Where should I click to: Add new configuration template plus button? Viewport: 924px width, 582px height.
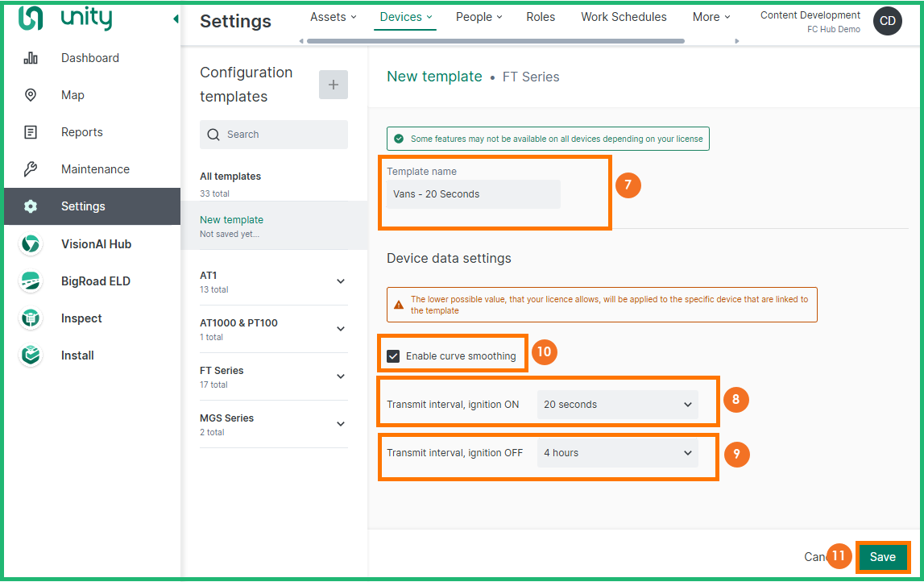click(334, 85)
